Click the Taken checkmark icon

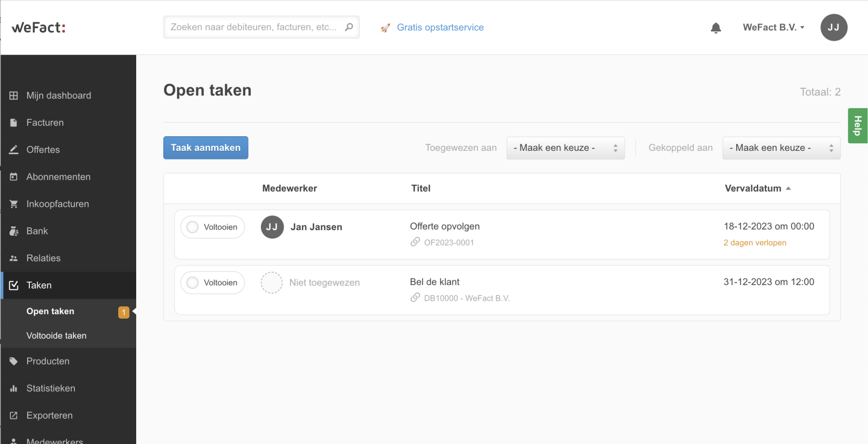tap(14, 286)
